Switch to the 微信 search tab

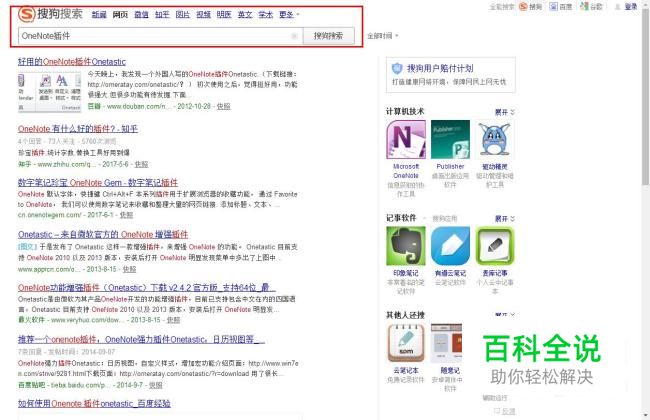pyautogui.click(x=141, y=15)
